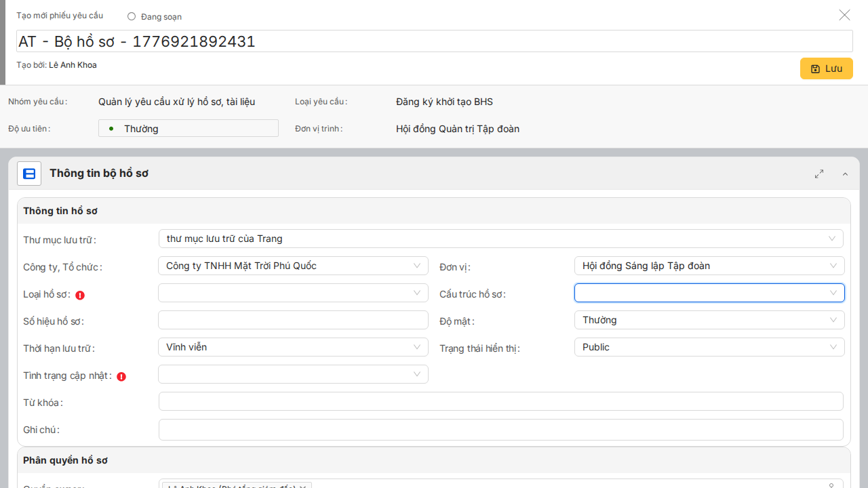
Task: Click the Từ khóa input field
Action: click(x=500, y=401)
